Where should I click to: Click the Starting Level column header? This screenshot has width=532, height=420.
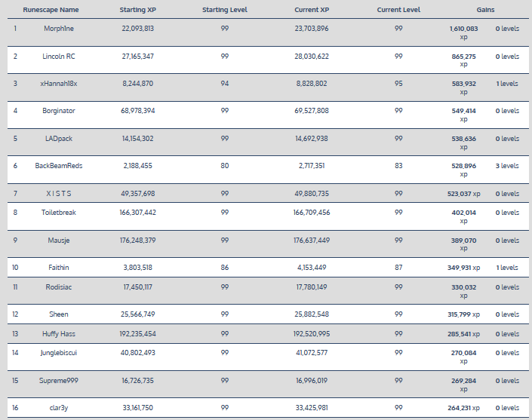225,10
